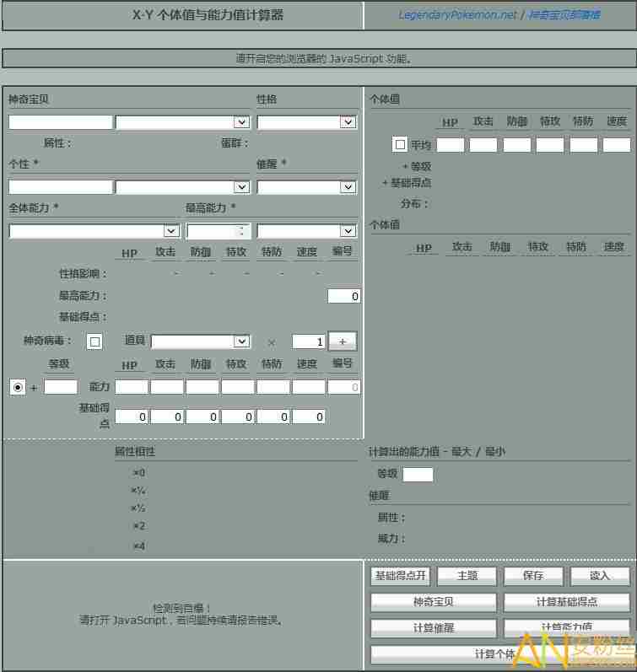
Task: Open the 道具 item dropdown
Action: tap(201, 341)
